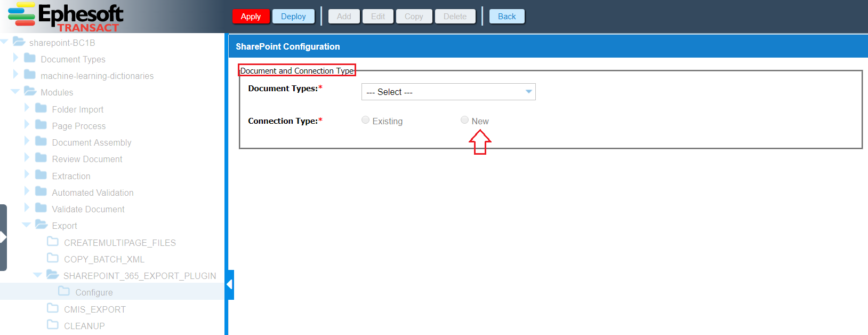Select the sharepoint-BC1B label
Screen dimensions: 868x335
[x=62, y=43]
